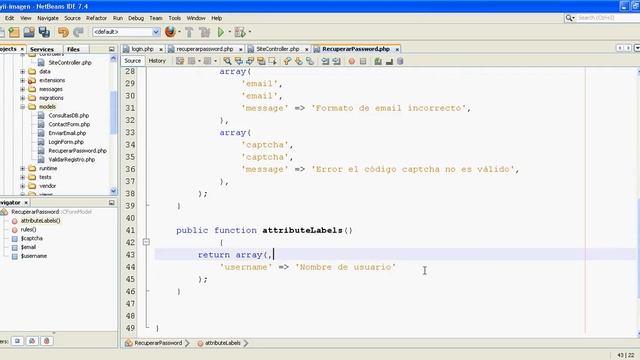
Task: Click inside the Search field
Action: [x=607, y=18]
